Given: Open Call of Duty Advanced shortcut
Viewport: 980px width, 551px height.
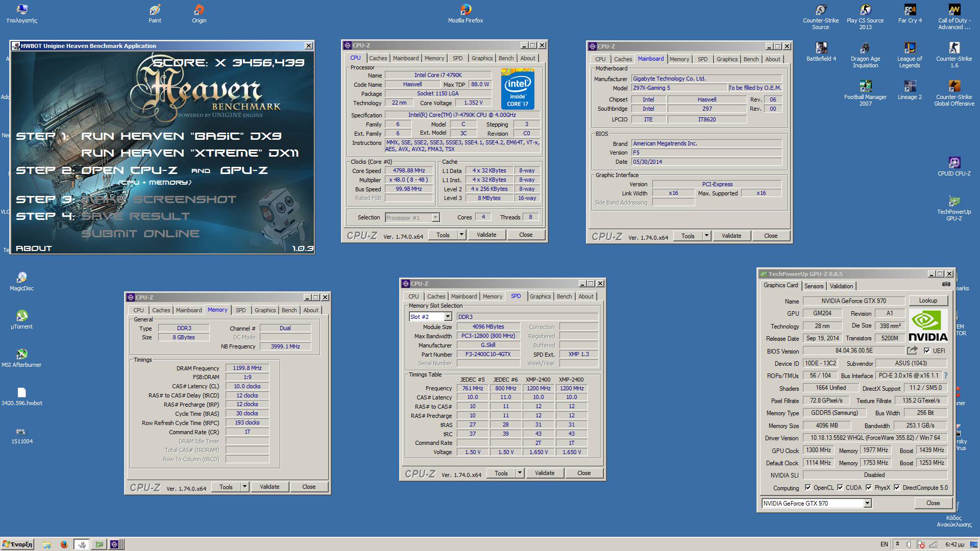Looking at the screenshot, I should click(954, 17).
